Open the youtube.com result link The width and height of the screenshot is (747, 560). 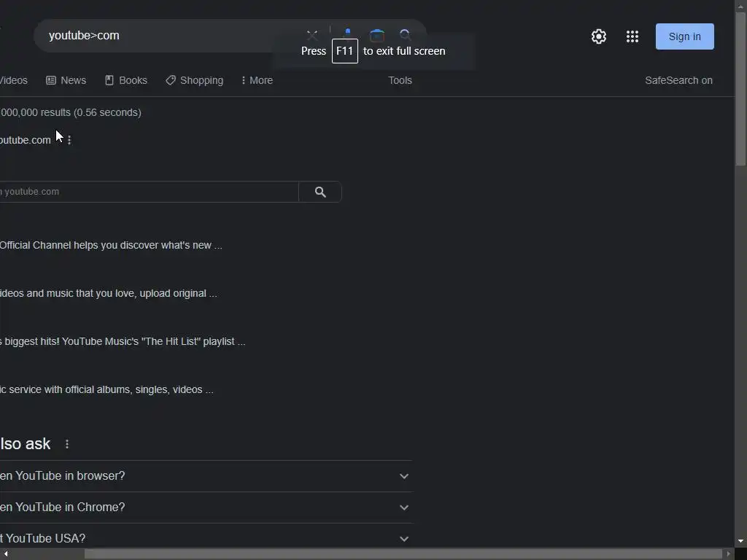(x=26, y=140)
